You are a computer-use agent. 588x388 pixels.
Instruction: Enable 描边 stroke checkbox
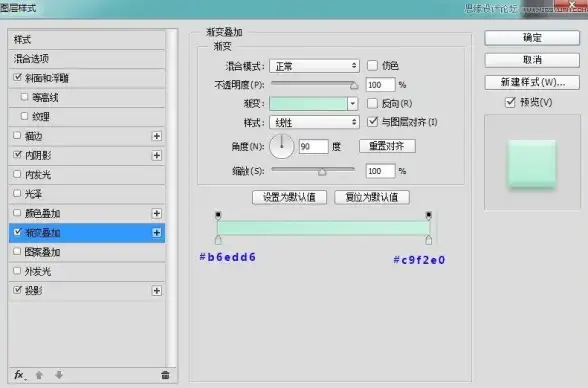coord(17,135)
